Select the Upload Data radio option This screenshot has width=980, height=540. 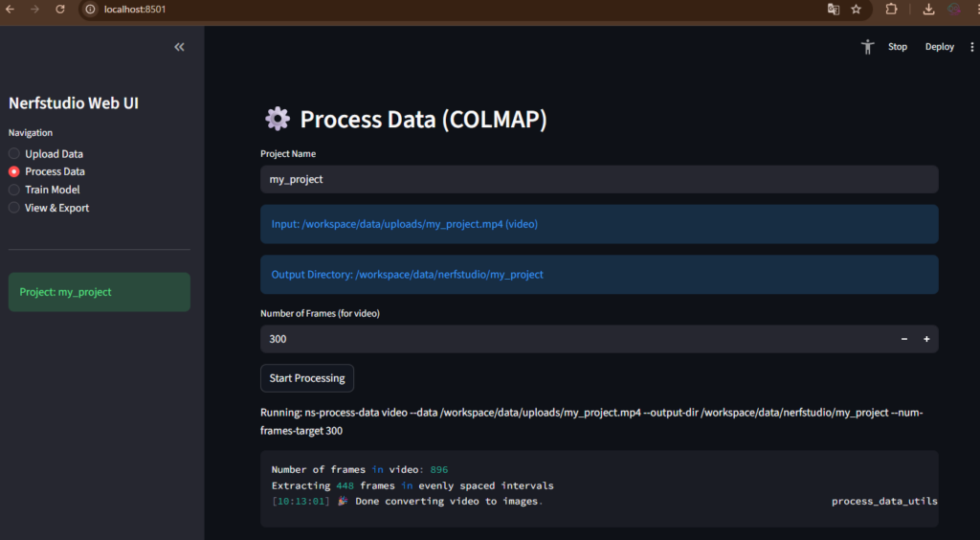(x=14, y=154)
